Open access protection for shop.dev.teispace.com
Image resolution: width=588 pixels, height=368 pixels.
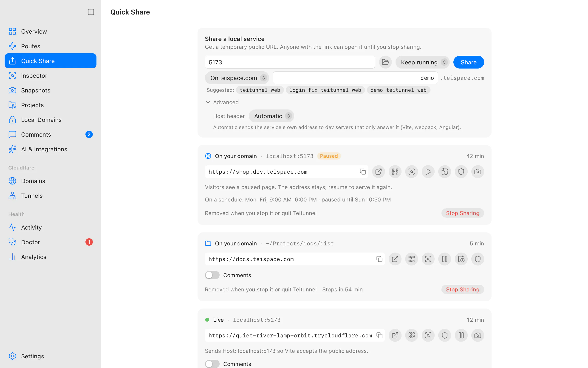[x=461, y=172]
